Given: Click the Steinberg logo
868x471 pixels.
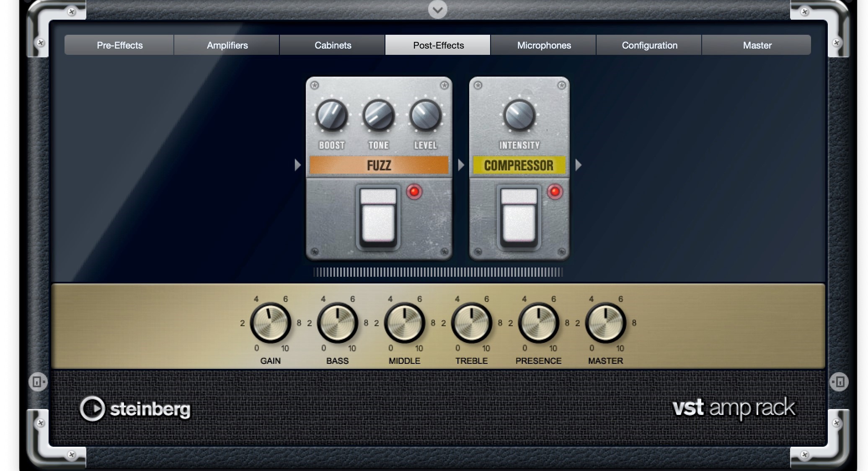Looking at the screenshot, I should (135, 409).
